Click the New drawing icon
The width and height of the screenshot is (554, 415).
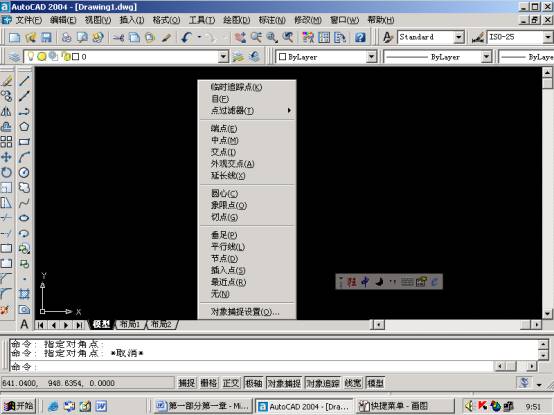click(x=14, y=37)
